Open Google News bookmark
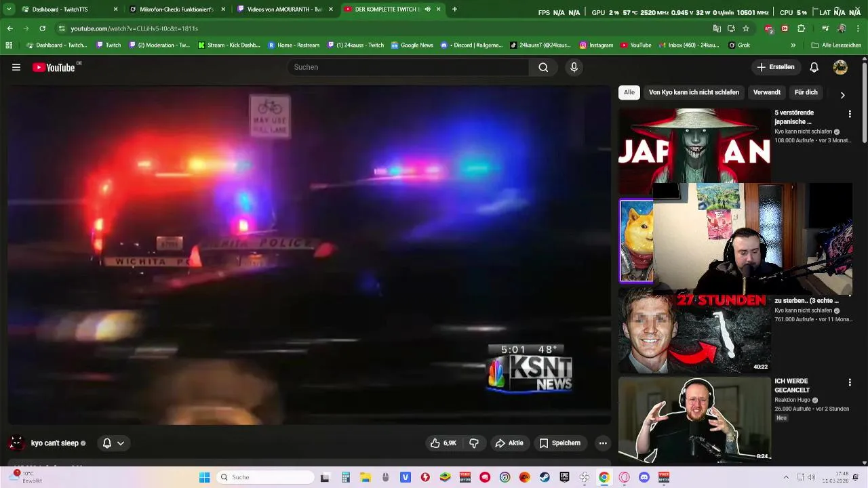Image resolution: width=868 pixels, height=488 pixels. (x=412, y=45)
